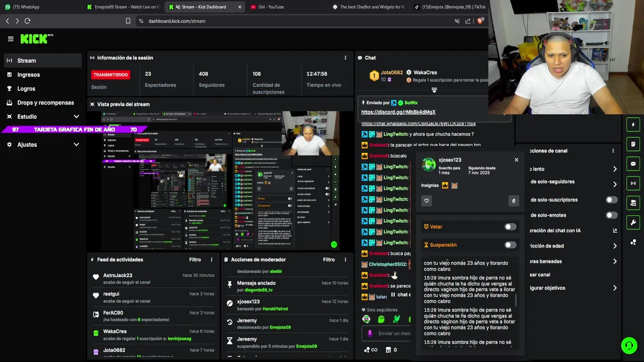Toggle the Vetar ban switch
This screenshot has height=362, width=644.
(x=510, y=227)
